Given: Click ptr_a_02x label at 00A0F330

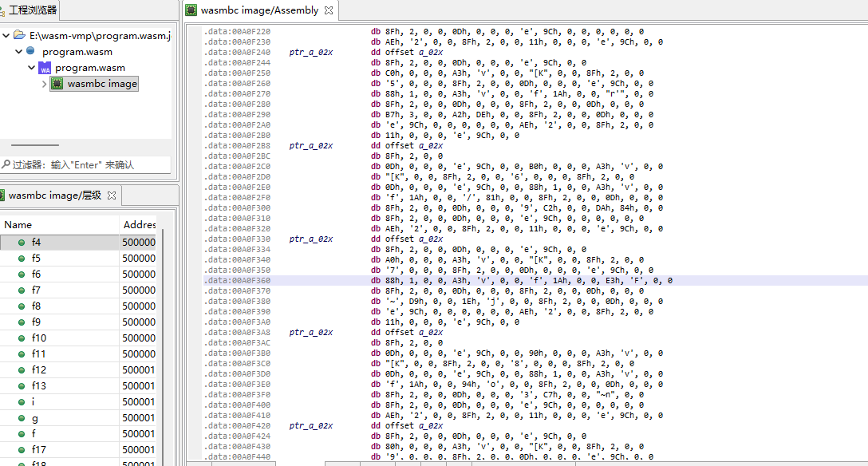Looking at the screenshot, I should point(311,239).
